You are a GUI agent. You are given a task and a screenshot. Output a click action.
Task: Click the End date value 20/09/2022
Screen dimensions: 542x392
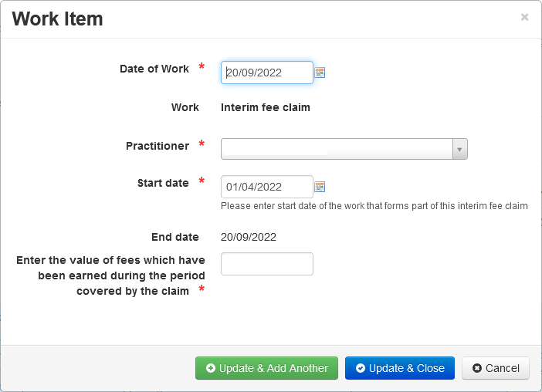[x=248, y=237]
